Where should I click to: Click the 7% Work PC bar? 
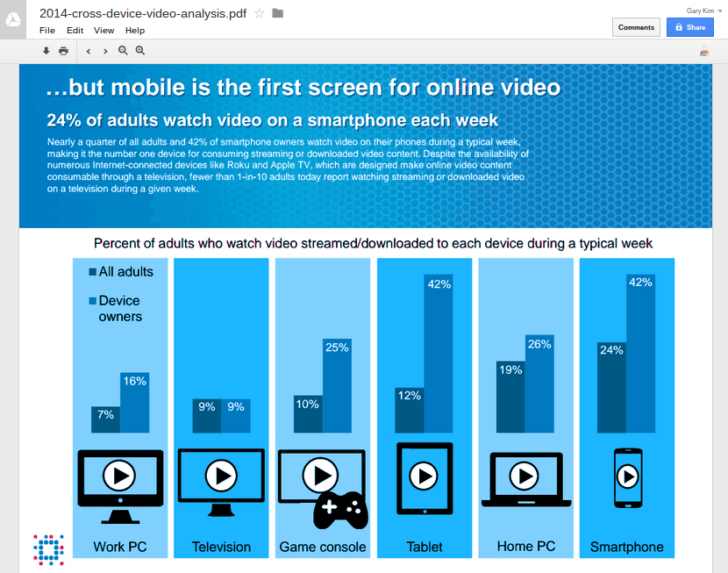click(106, 419)
